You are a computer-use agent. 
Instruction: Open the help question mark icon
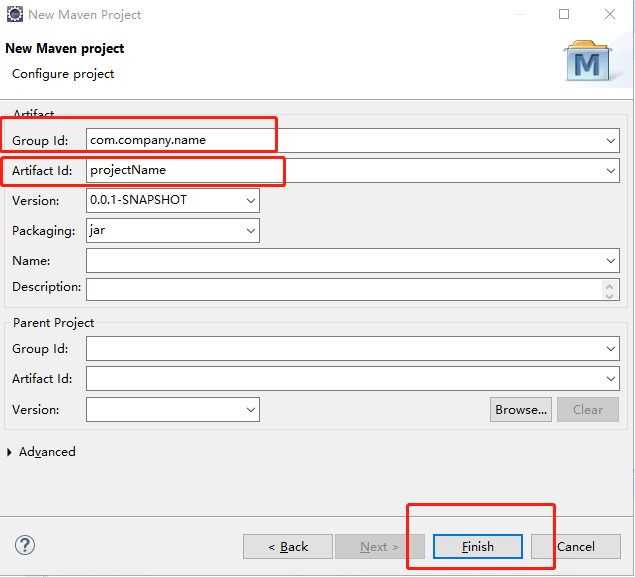pyautogui.click(x=25, y=545)
